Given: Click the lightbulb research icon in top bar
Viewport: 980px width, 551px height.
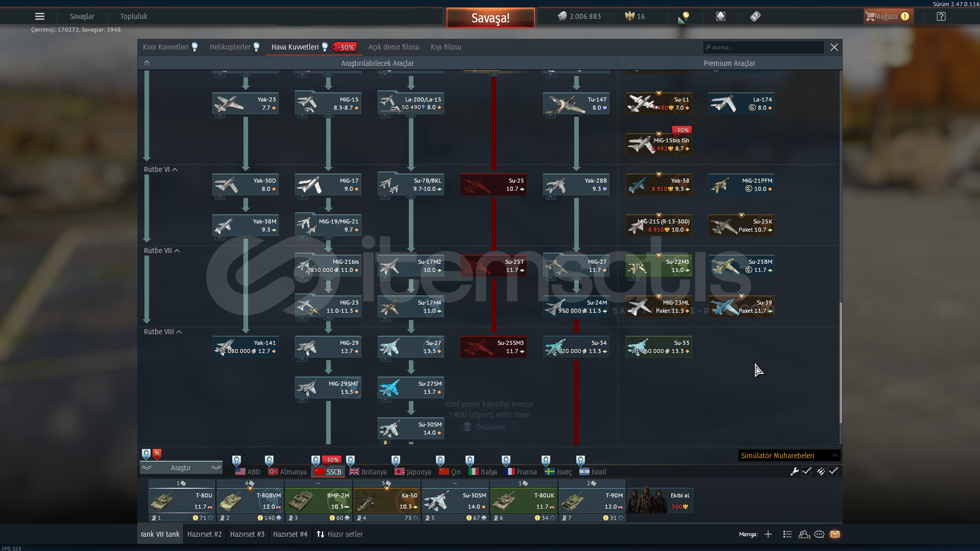Looking at the screenshot, I should tap(684, 17).
